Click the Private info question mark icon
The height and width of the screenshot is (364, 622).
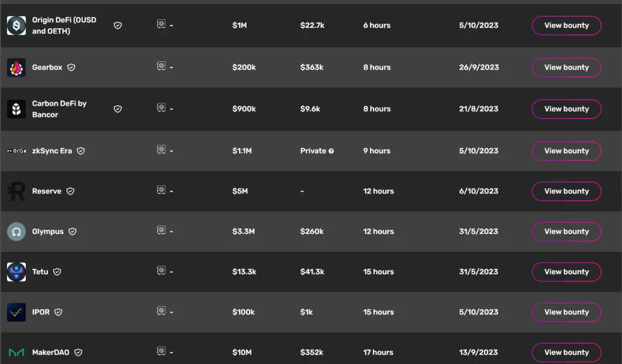point(331,151)
